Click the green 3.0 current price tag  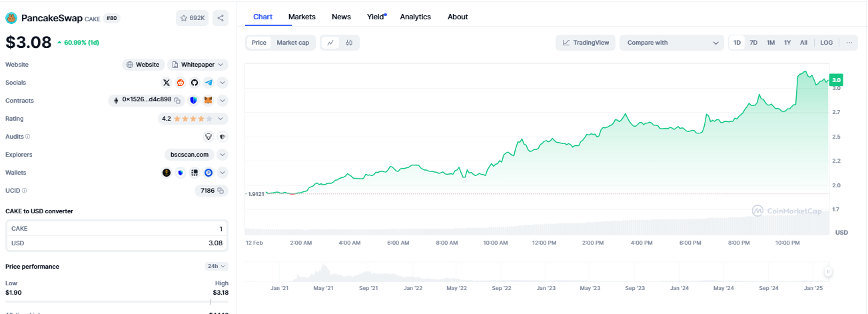tap(836, 79)
